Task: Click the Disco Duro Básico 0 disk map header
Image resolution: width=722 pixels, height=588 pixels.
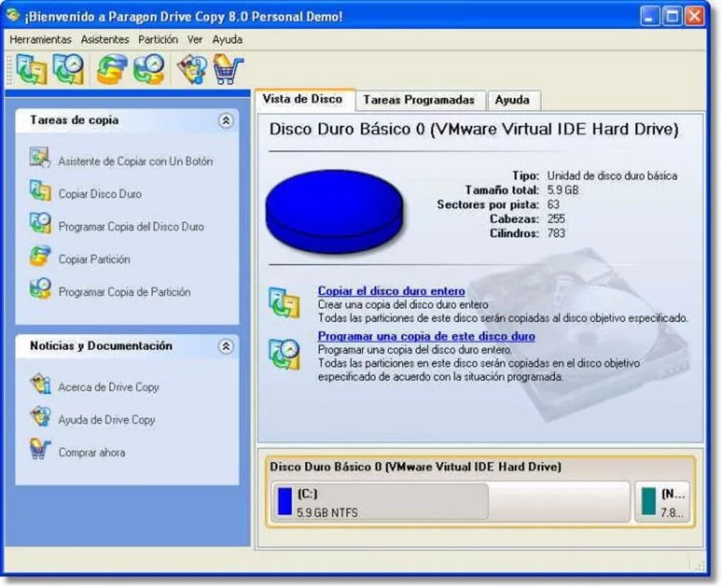Action: [x=416, y=467]
